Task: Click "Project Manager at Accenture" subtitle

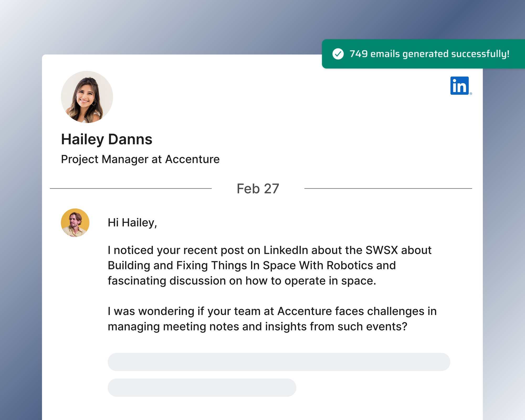Action: (140, 159)
